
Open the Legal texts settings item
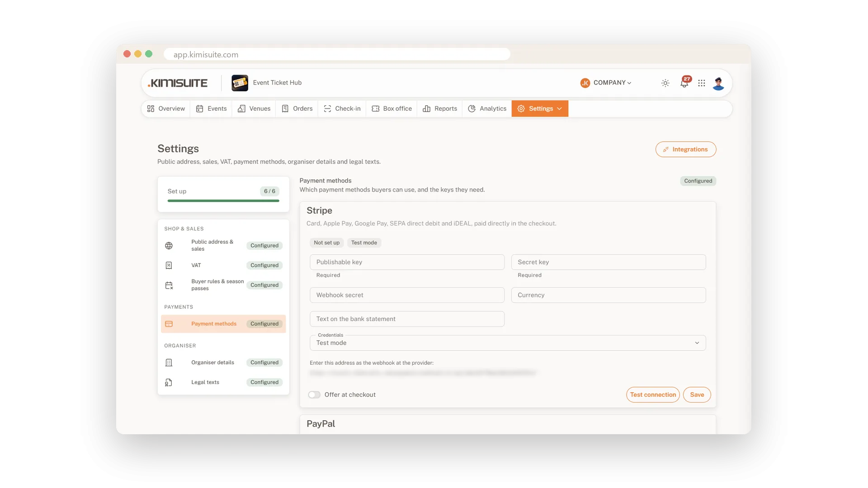[x=223, y=382]
